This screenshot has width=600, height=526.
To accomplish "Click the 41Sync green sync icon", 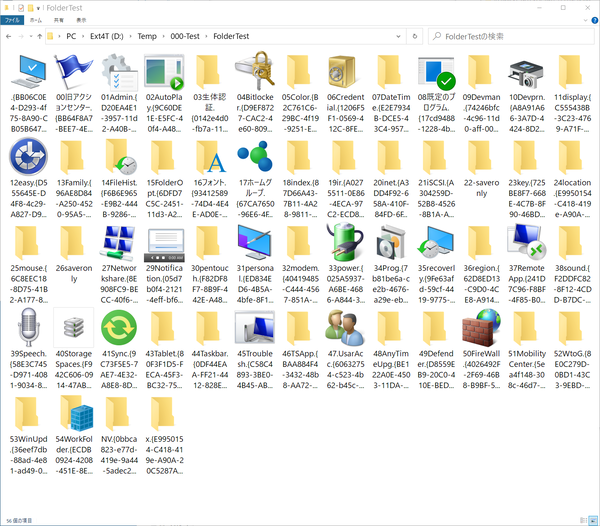I will pos(119,328).
